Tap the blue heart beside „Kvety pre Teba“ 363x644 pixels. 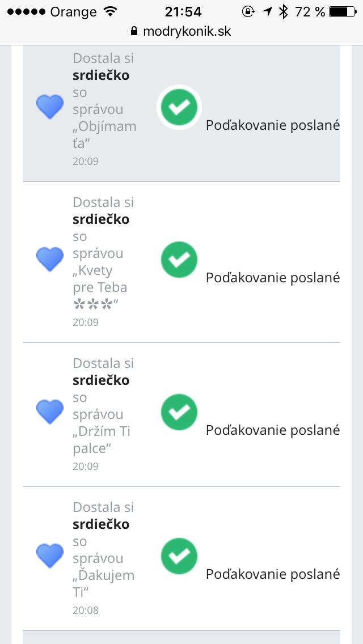tap(50, 259)
